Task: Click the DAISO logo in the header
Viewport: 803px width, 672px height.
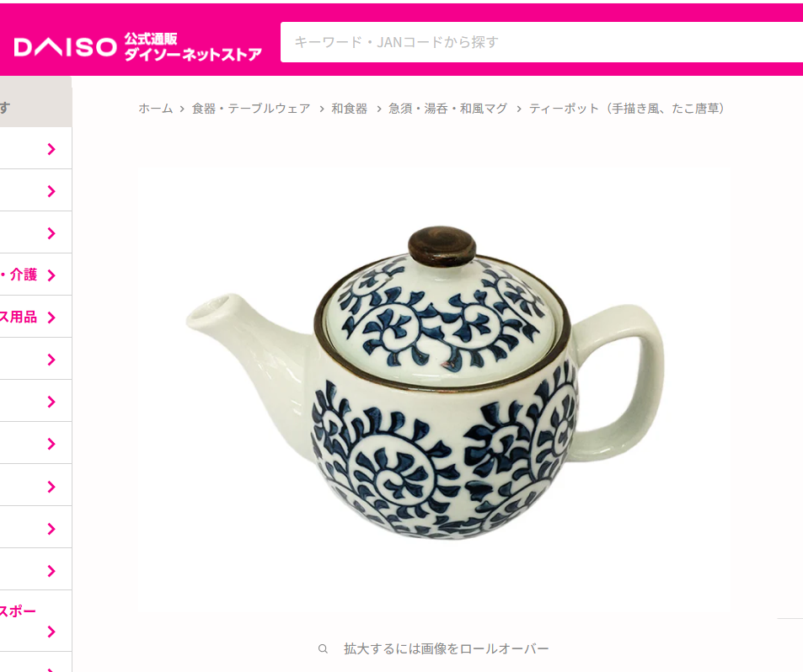Action: pyautogui.click(x=65, y=47)
